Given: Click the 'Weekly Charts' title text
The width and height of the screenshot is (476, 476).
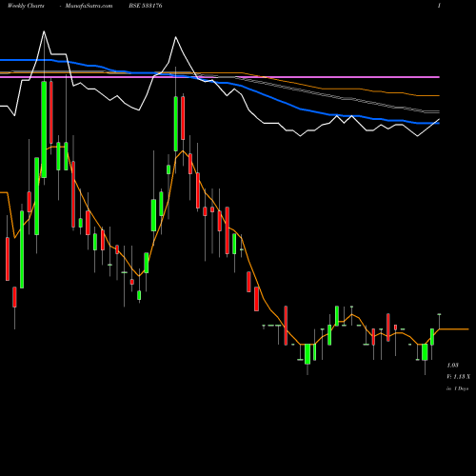Looking at the screenshot, I should pyautogui.click(x=26, y=6).
